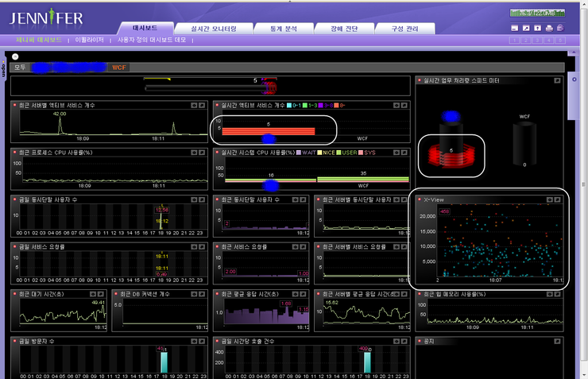
Task: Pop out the 최근 힙 메모리 사용률 panel
Action: point(557,294)
